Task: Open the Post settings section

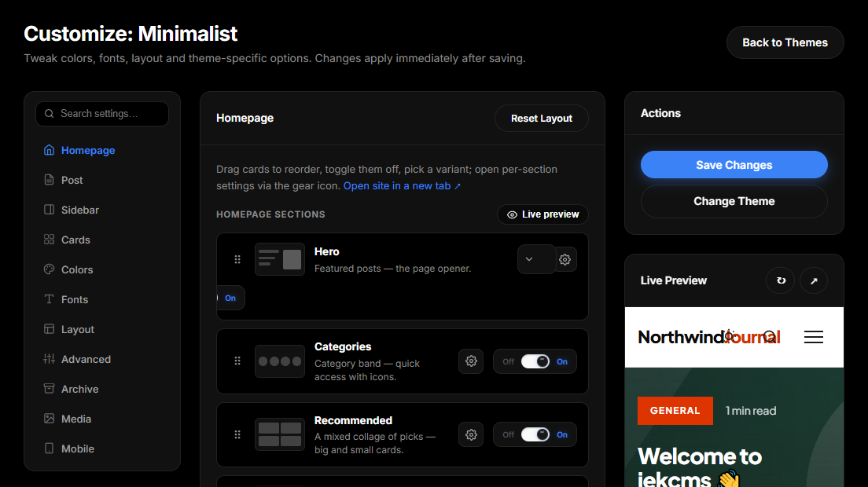Action: 102,180
